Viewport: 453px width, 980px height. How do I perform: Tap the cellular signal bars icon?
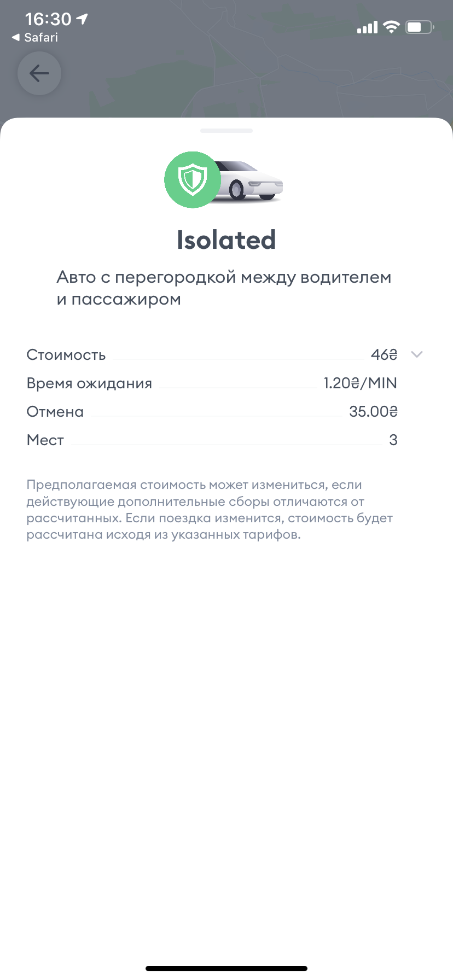367,27
